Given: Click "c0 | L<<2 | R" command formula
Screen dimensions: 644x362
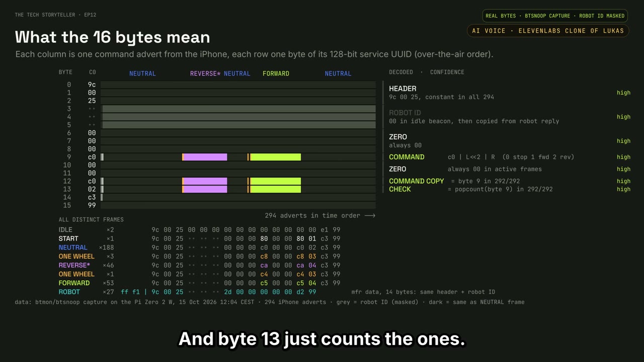Looking at the screenshot, I should 471,157.
